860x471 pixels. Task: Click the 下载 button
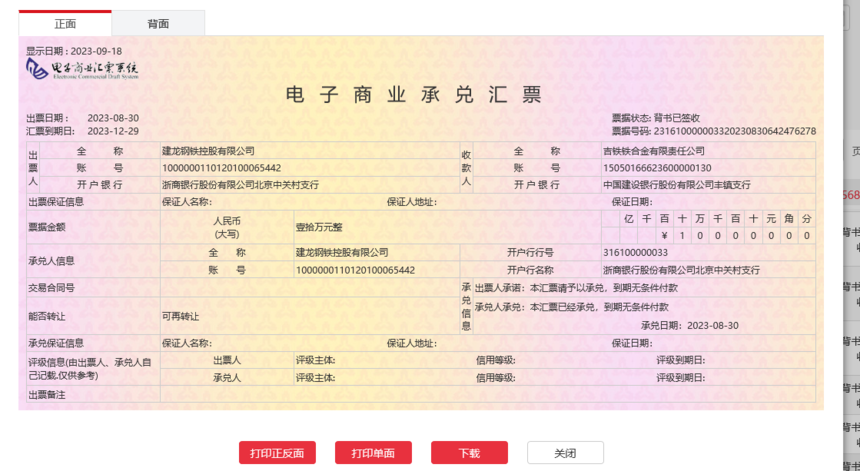469,453
